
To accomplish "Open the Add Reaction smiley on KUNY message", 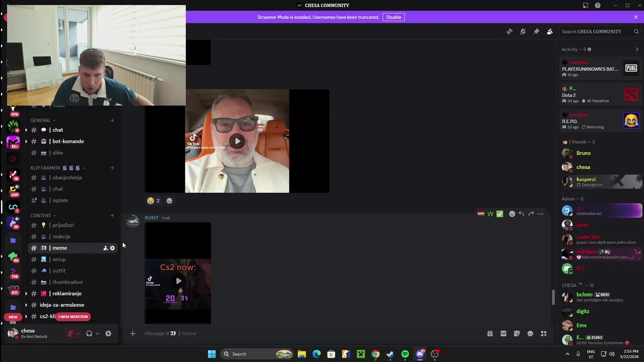I will [x=512, y=214].
